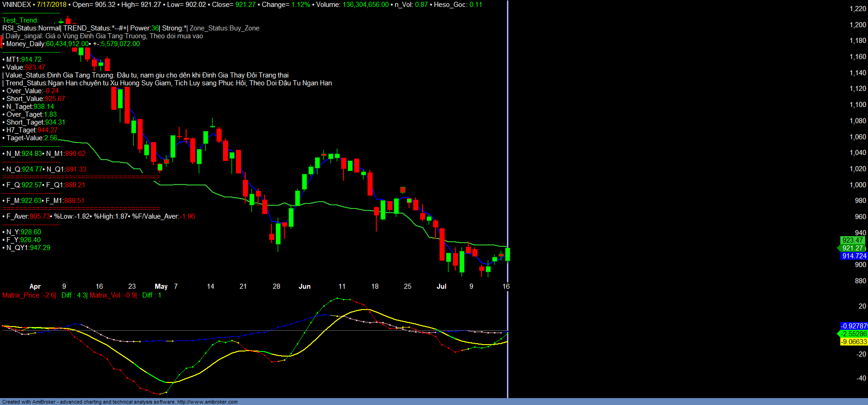Click the blue 914.724 axis value tag

[854, 256]
